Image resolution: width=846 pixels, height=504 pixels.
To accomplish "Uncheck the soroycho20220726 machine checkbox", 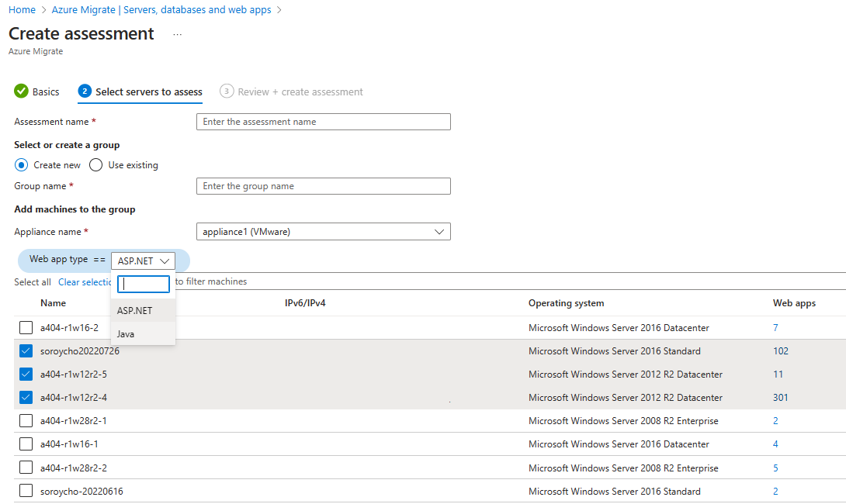I will [26, 350].
